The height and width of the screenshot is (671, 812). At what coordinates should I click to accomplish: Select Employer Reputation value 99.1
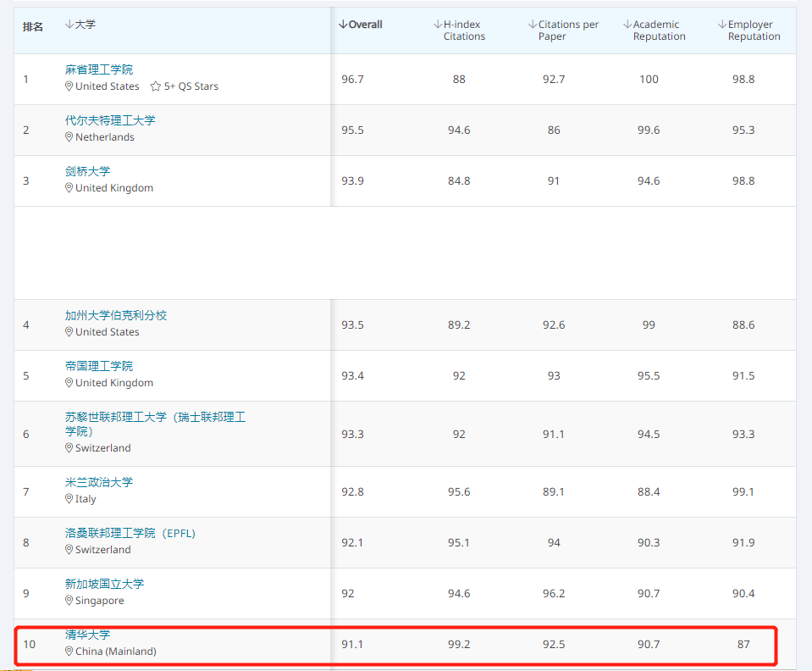(743, 491)
